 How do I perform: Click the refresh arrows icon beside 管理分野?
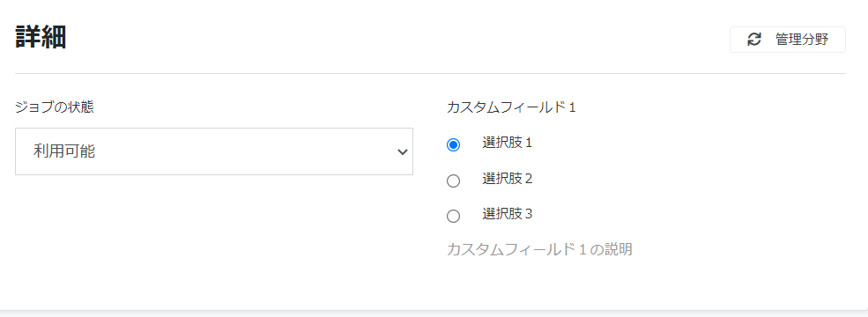pos(754,40)
